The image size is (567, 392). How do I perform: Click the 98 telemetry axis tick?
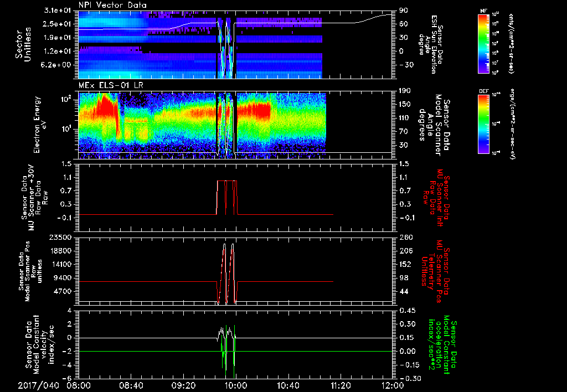click(x=404, y=278)
